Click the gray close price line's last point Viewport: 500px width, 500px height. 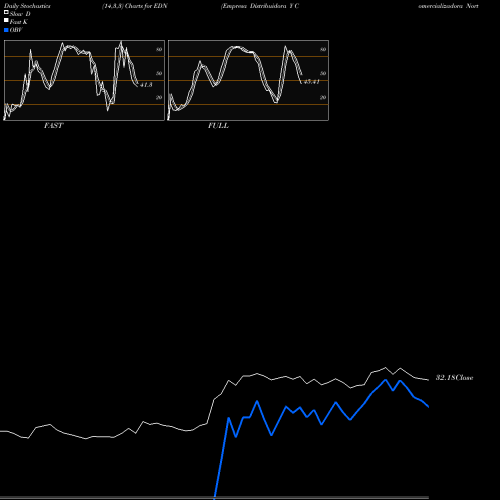[428, 380]
